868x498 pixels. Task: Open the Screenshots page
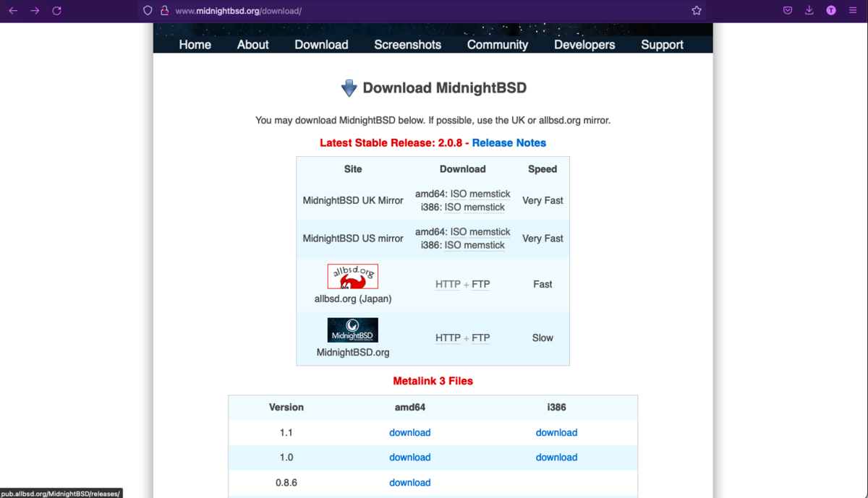pyautogui.click(x=407, y=45)
